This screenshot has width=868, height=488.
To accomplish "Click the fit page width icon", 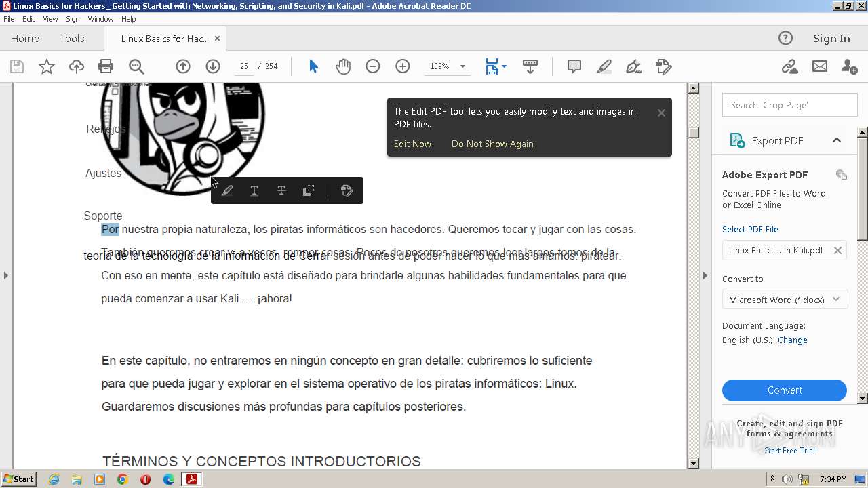I will coord(492,66).
